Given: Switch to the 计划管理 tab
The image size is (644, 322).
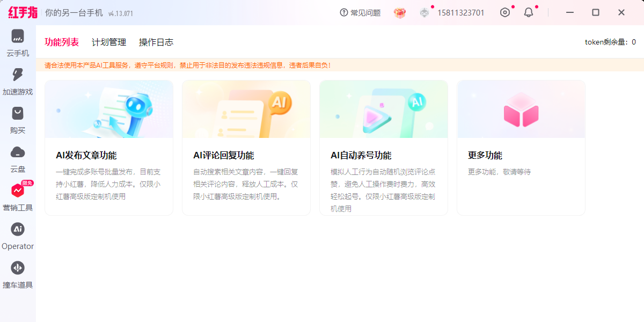Looking at the screenshot, I should click(x=109, y=42).
